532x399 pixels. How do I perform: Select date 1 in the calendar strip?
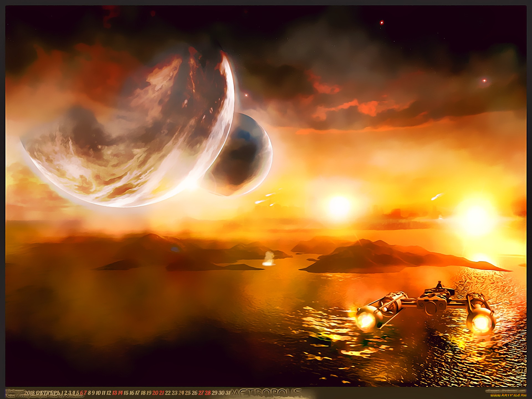(x=62, y=393)
